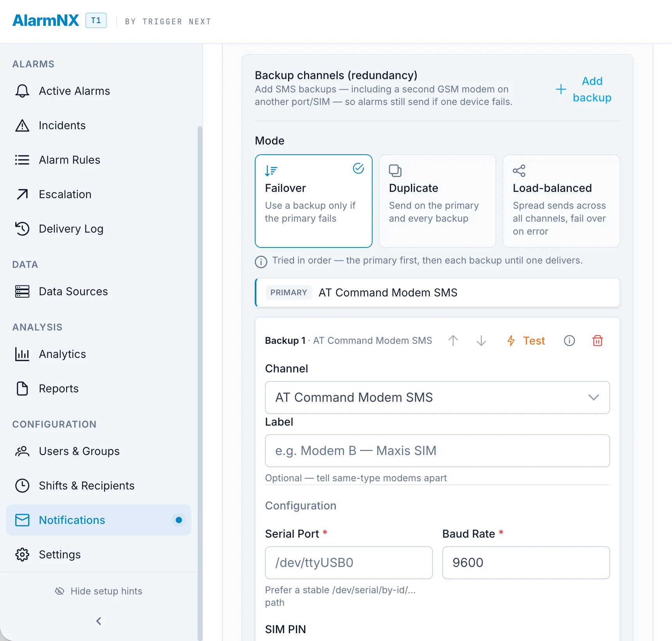
Task: Open the Analytics page
Action: pyautogui.click(x=99, y=354)
